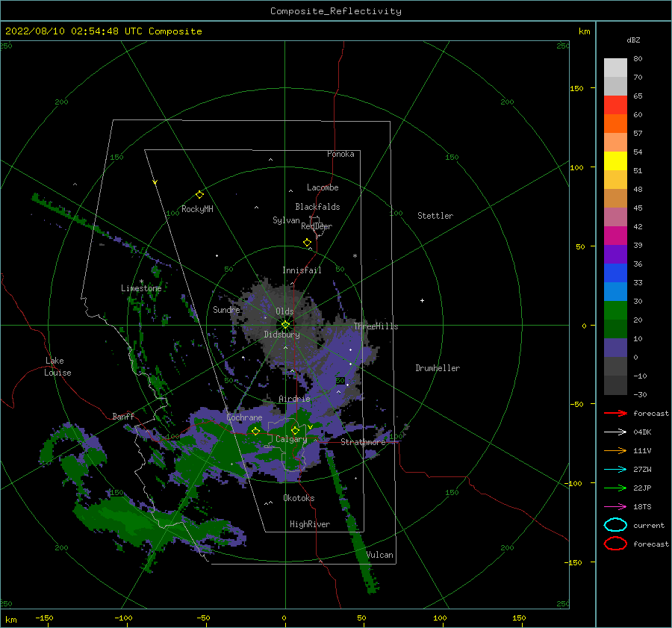Select the orange 111V arrow icon
672x628 pixels.
(x=615, y=450)
